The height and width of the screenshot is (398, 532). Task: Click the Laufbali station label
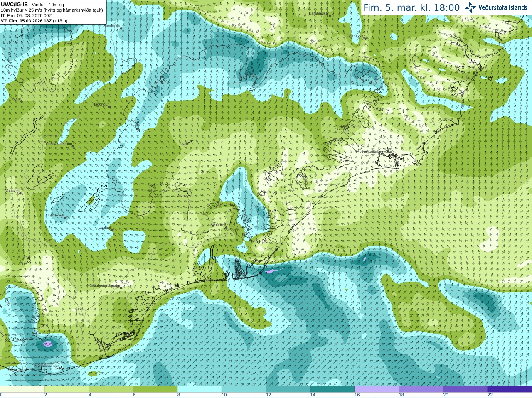(105, 228)
